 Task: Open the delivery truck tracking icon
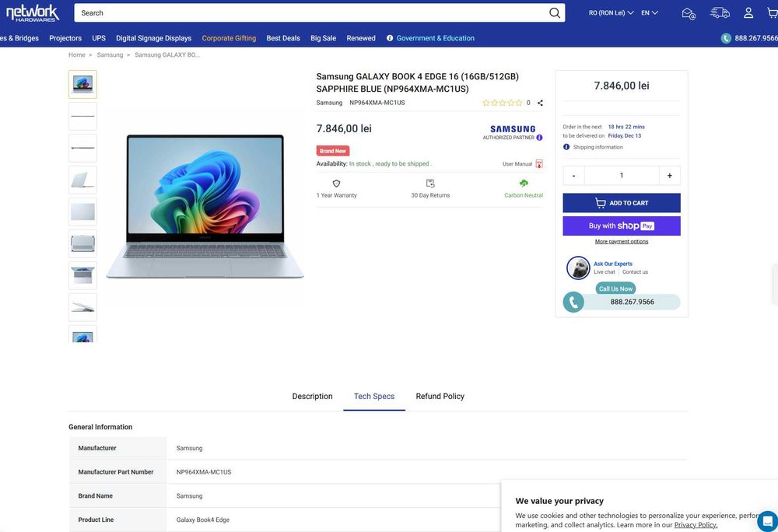point(720,13)
